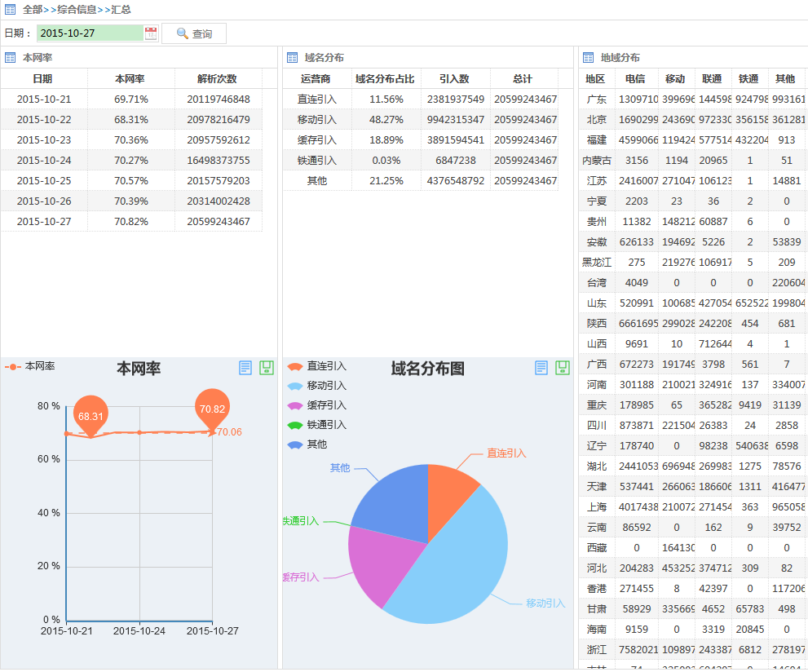Click the 铁通 column header
This screenshot has width=808, height=672.
(748, 79)
